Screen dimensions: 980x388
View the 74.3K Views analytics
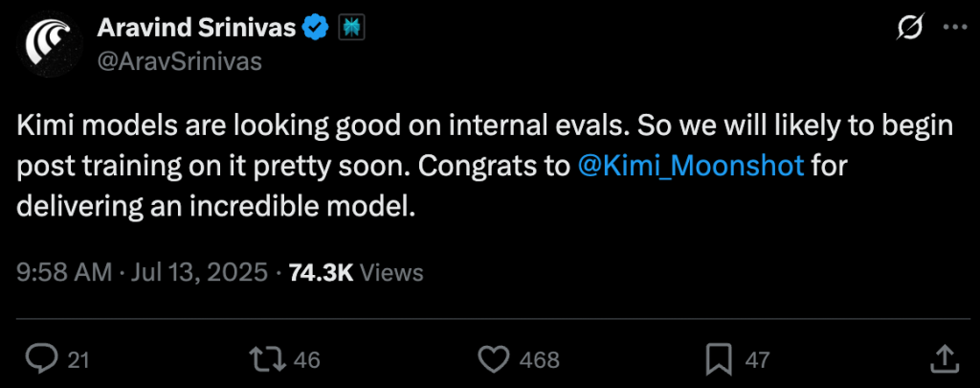[356, 273]
